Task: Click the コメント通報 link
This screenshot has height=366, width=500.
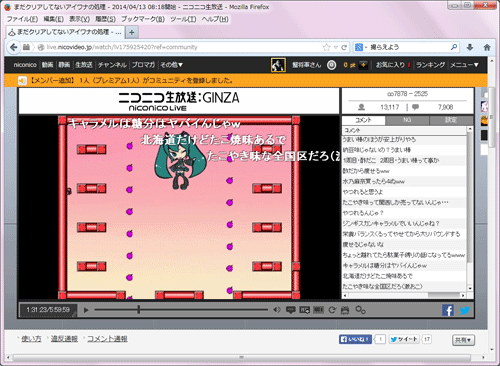Action: 107,339
